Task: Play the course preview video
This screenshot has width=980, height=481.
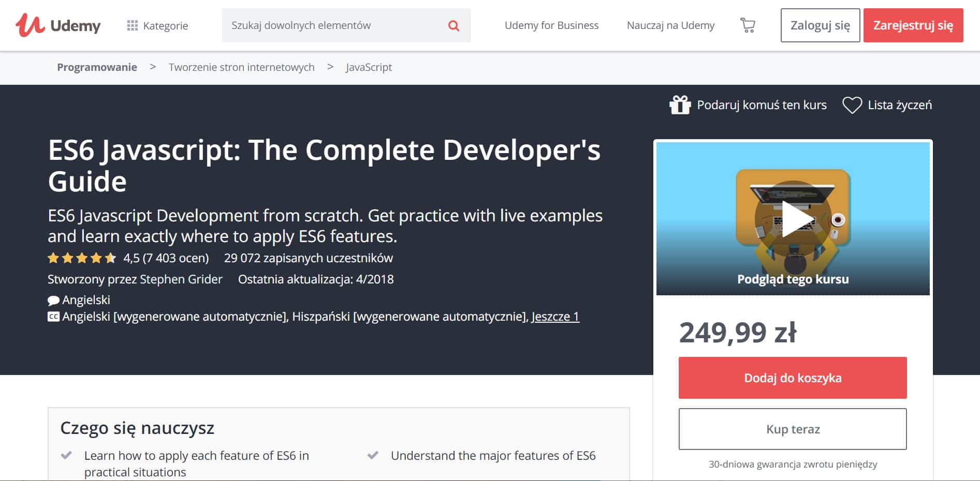Action: (793, 219)
